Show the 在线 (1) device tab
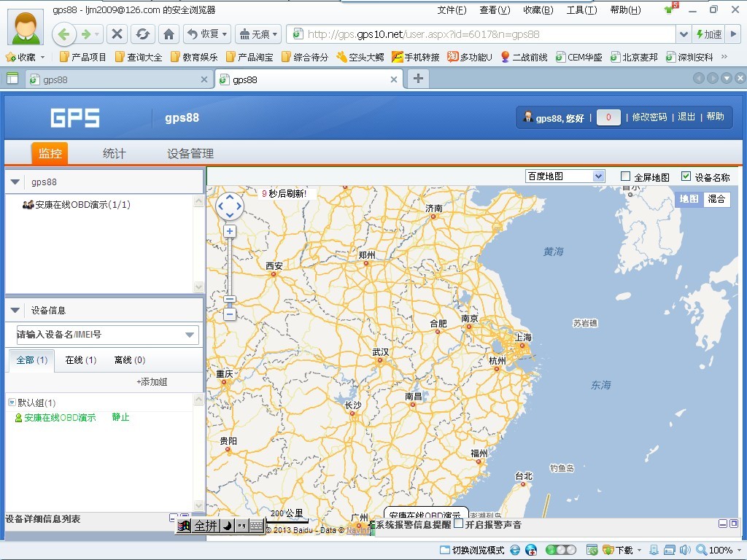This screenshot has height=560, width=747. (80, 360)
